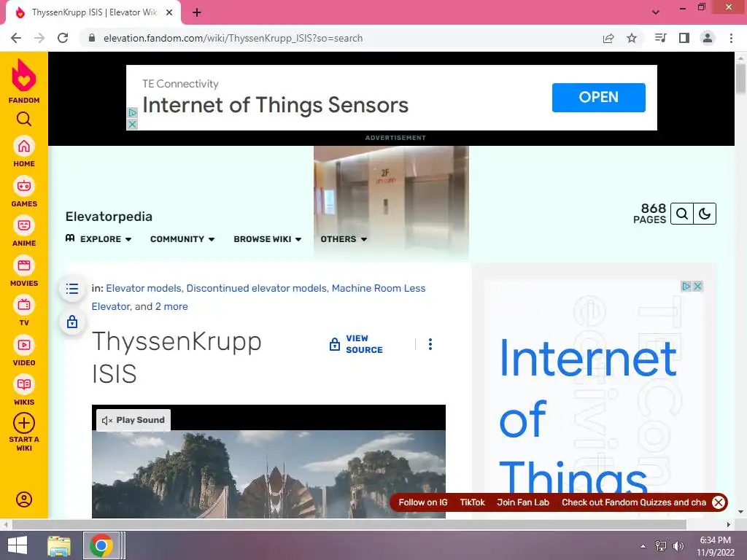Open Chrome profile avatar menu

[x=708, y=38]
